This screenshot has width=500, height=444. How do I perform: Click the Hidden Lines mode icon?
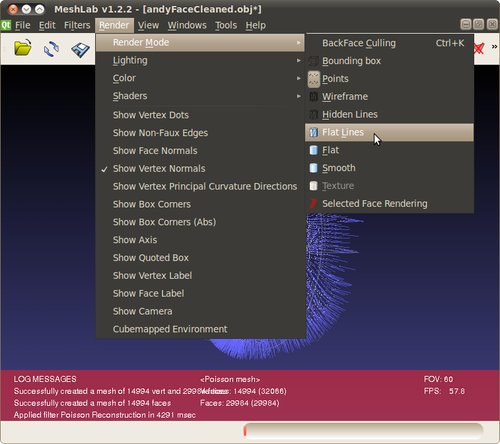(x=313, y=115)
